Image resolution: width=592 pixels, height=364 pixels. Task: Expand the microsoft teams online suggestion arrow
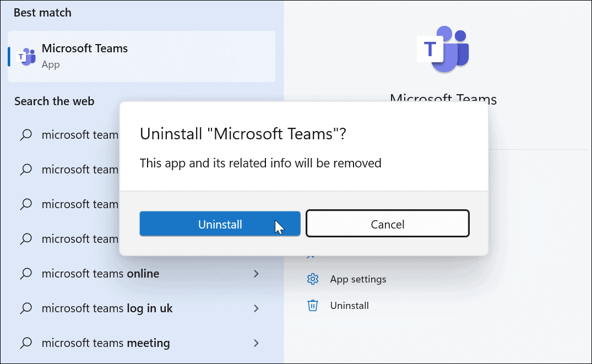[256, 273]
